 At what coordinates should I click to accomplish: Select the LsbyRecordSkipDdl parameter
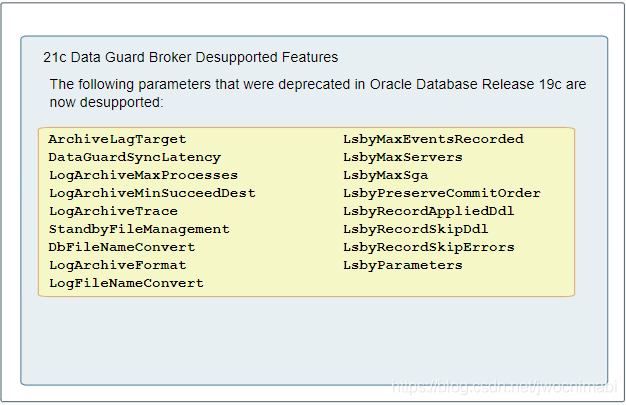tap(416, 229)
